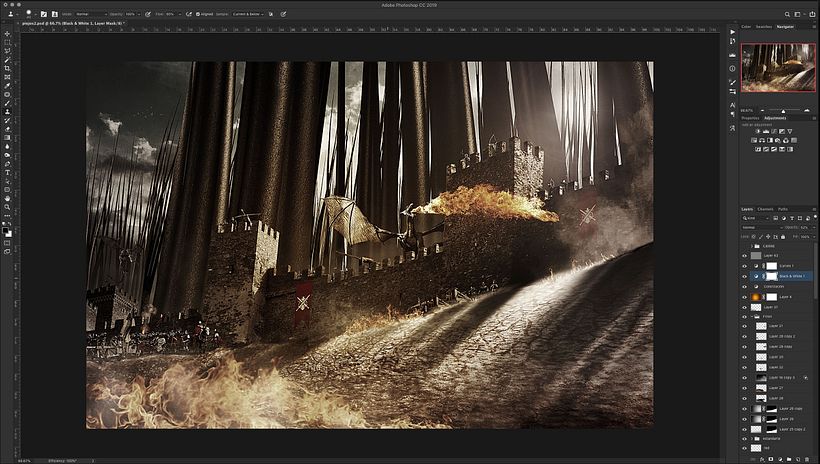Open the Opacity dropdown in options bar
This screenshot has height=464, width=820.
(138, 14)
